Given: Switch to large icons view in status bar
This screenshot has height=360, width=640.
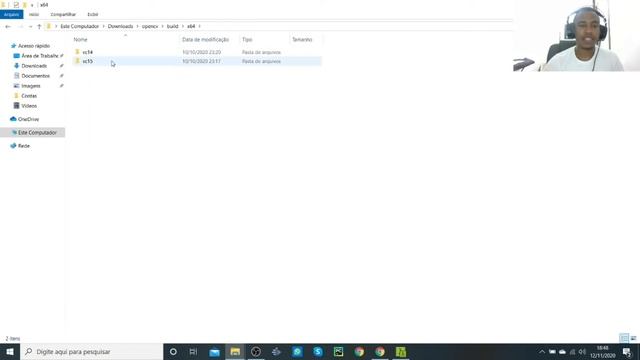Looking at the screenshot, I should click(x=633, y=338).
